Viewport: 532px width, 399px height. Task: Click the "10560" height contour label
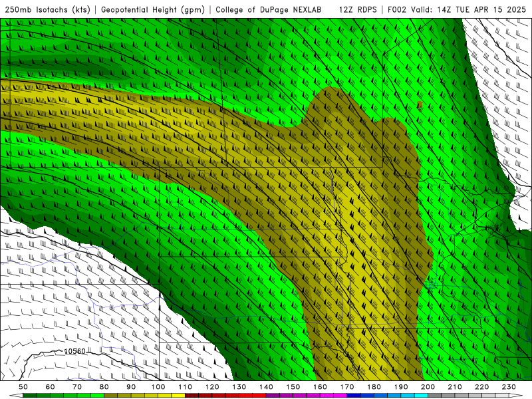coord(75,351)
